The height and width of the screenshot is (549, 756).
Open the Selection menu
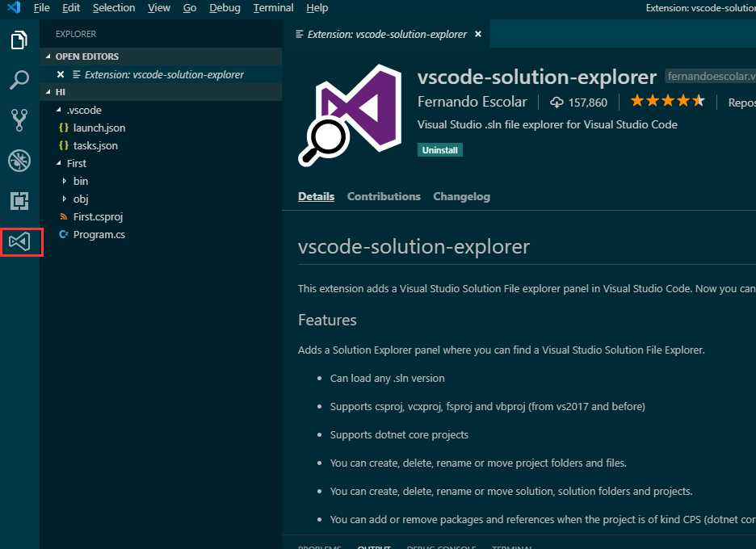pyautogui.click(x=114, y=8)
